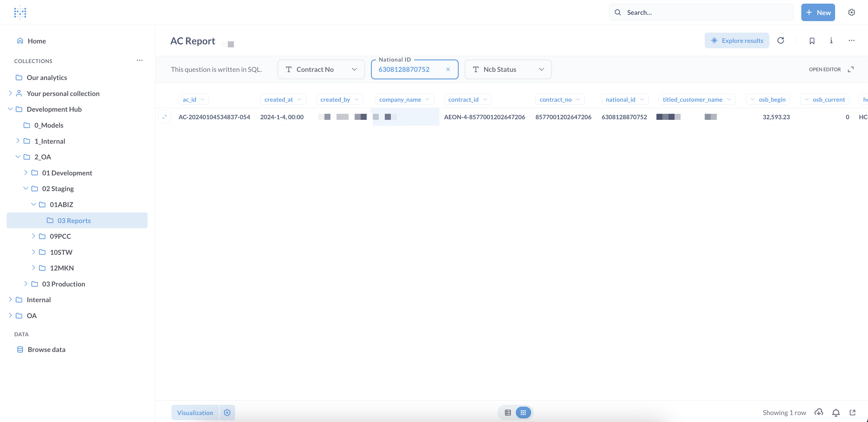Open visualization settings gear icon
This screenshot has height=422, width=868.
click(227, 413)
